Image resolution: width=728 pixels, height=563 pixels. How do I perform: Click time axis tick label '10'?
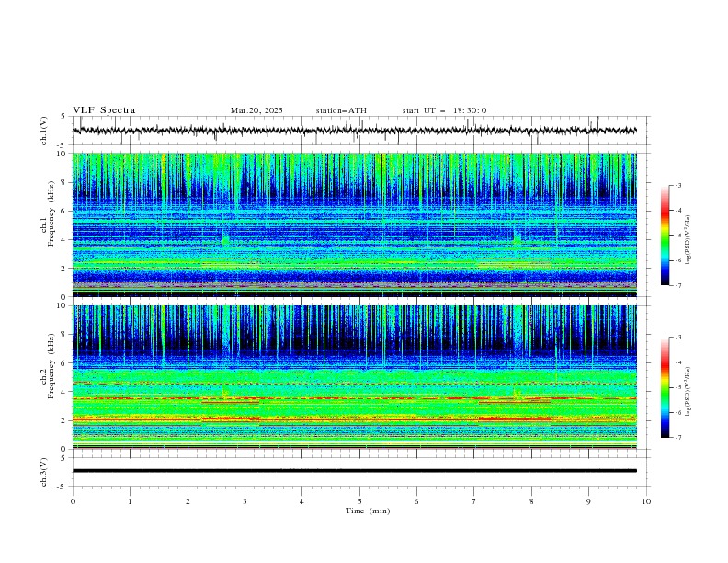coord(646,501)
